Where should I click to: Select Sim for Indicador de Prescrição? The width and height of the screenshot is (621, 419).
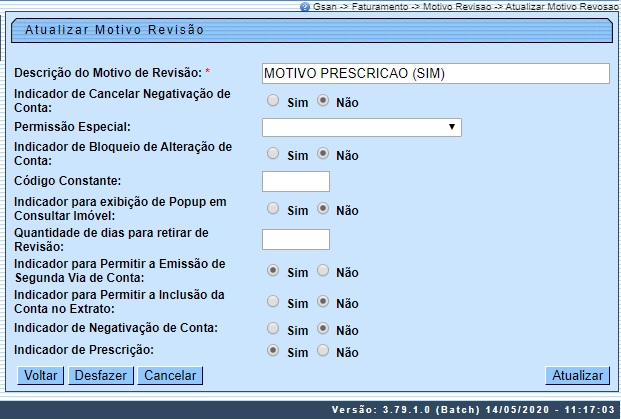(273, 351)
